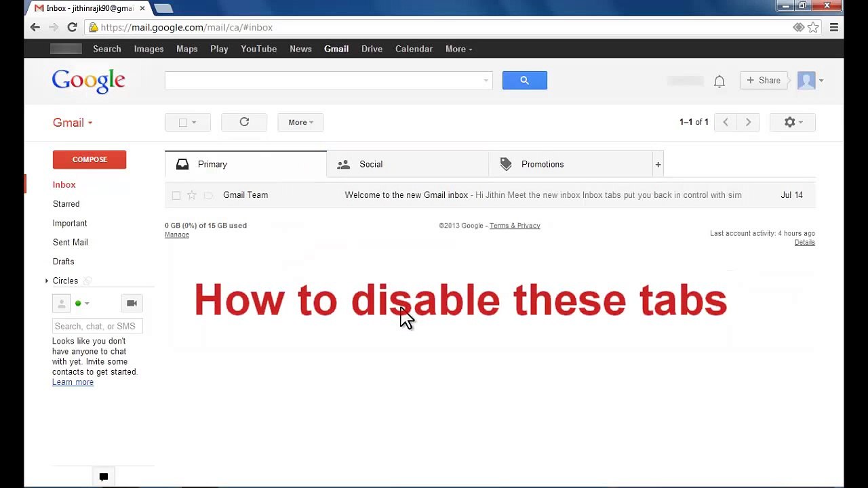Open Images in the Google bar
The image size is (868, 488).
(149, 49)
